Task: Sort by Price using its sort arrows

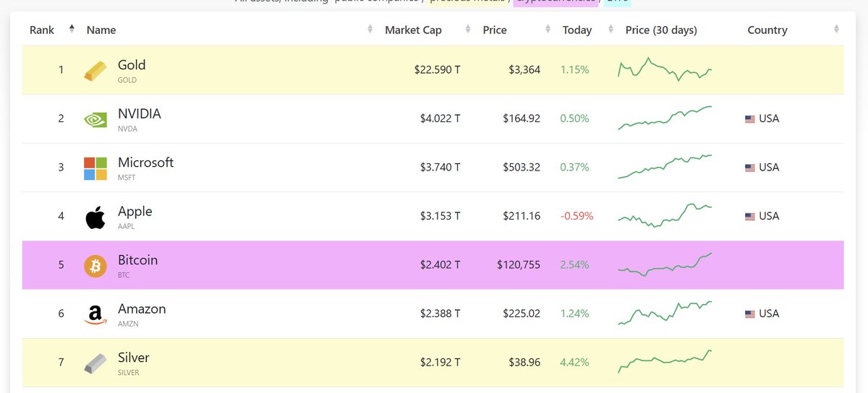Action: (x=548, y=29)
